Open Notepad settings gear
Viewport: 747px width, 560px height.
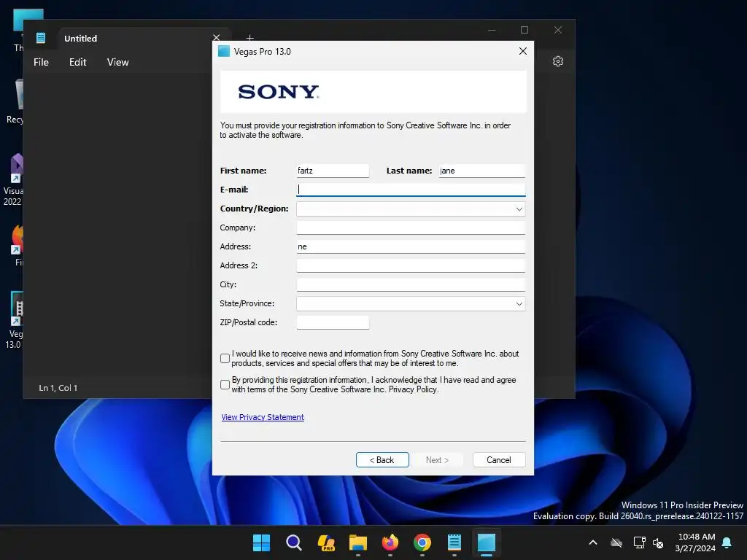558,61
